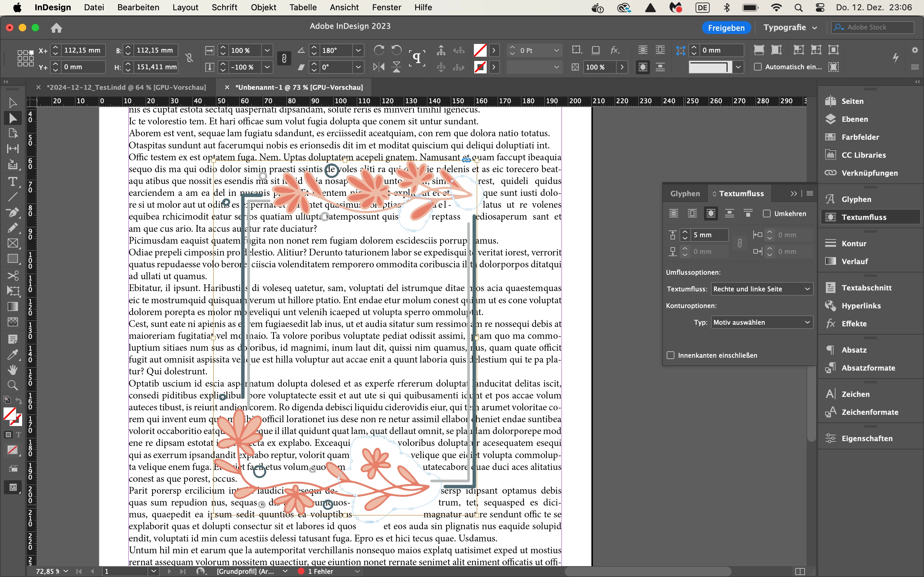Image resolution: width=924 pixels, height=577 pixels.
Task: Choose the Hand tool
Action: pyautogui.click(x=12, y=369)
